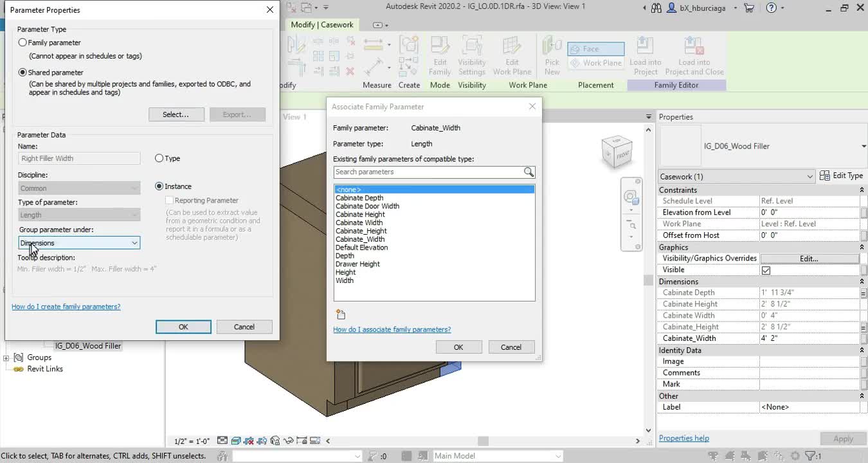Open the IG_D06_Wood Filler type selector arrow
Viewport: 868px width, 463px height.
[863, 147]
